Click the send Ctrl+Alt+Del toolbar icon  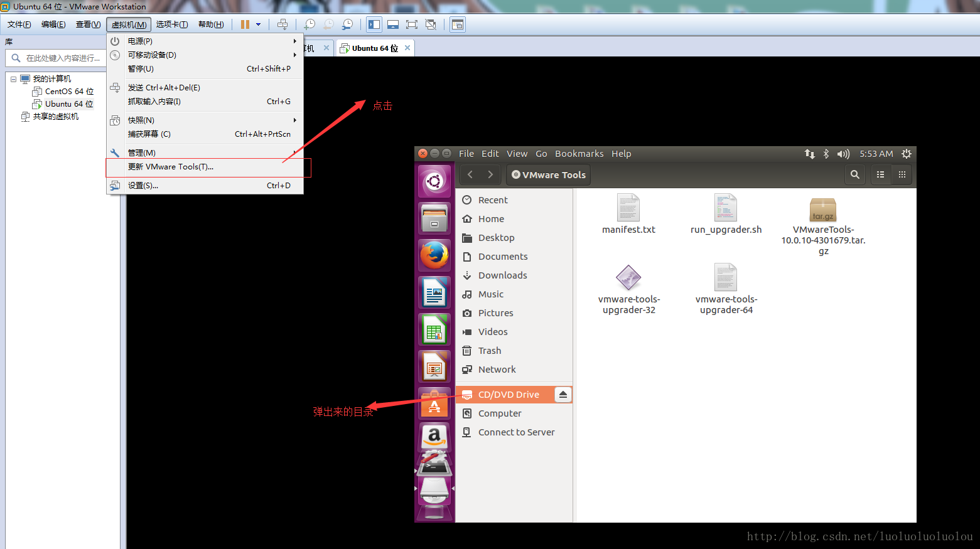point(283,24)
